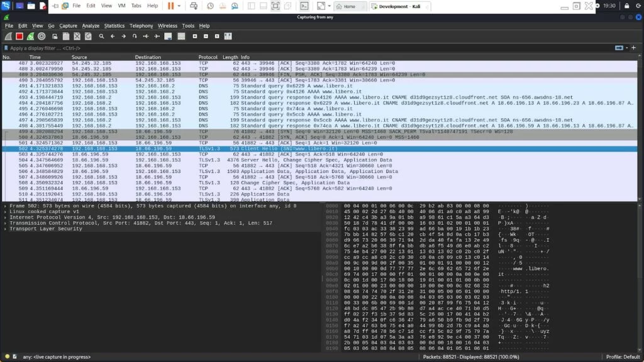This screenshot has width=644, height=362.
Task: Restart the current capture
Action: tap(30, 36)
